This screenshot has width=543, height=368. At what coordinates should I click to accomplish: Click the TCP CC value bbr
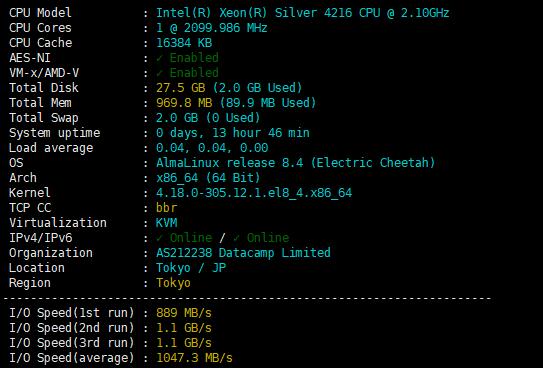166,208
